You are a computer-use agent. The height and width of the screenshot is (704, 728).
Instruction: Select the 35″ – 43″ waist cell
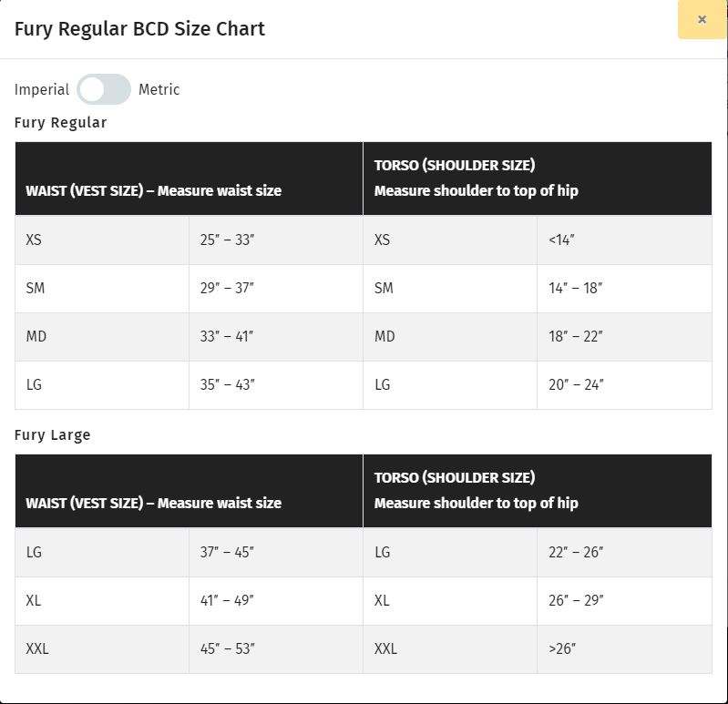tap(228, 385)
